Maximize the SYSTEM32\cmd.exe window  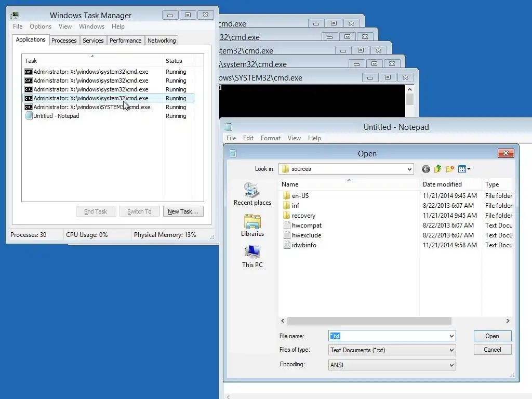pos(388,78)
